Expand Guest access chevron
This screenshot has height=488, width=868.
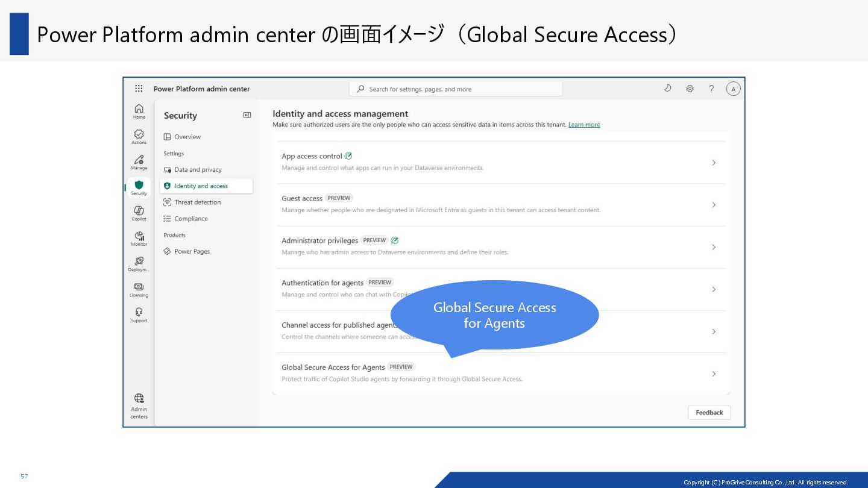pos(714,205)
